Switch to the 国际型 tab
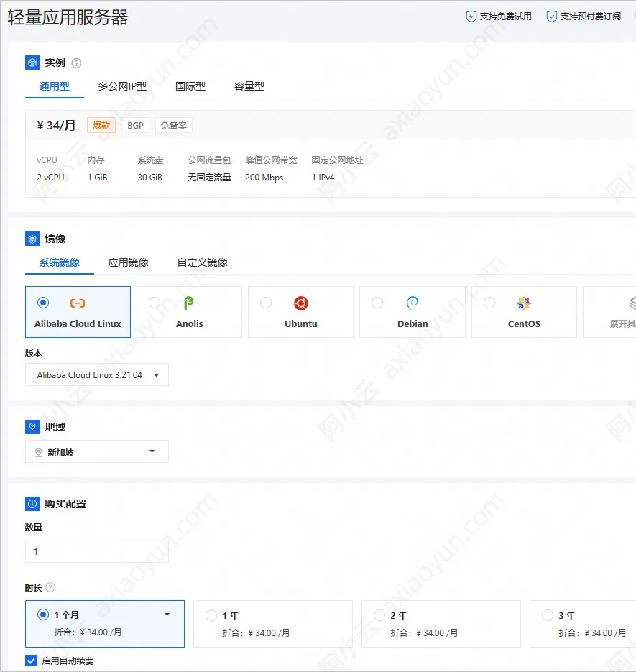This screenshot has height=672, width=636. point(190,86)
